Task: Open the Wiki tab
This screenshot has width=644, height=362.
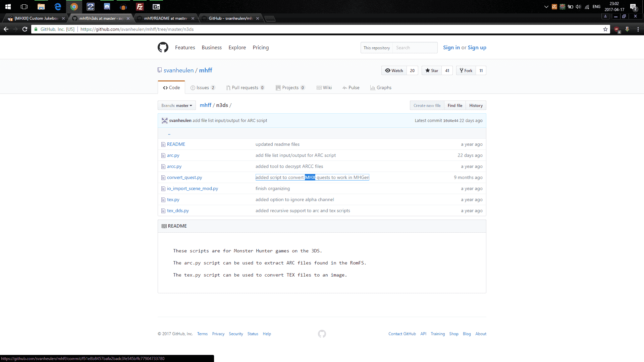Action: point(324,87)
